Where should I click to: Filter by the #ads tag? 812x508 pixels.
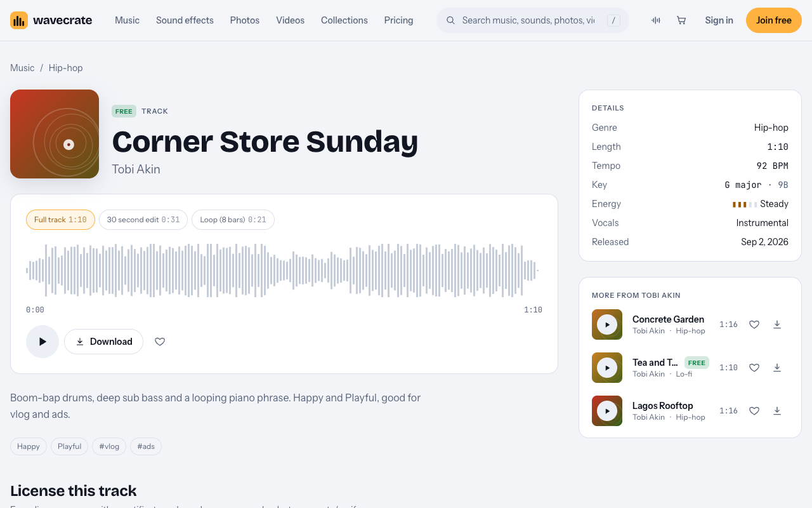(x=146, y=446)
